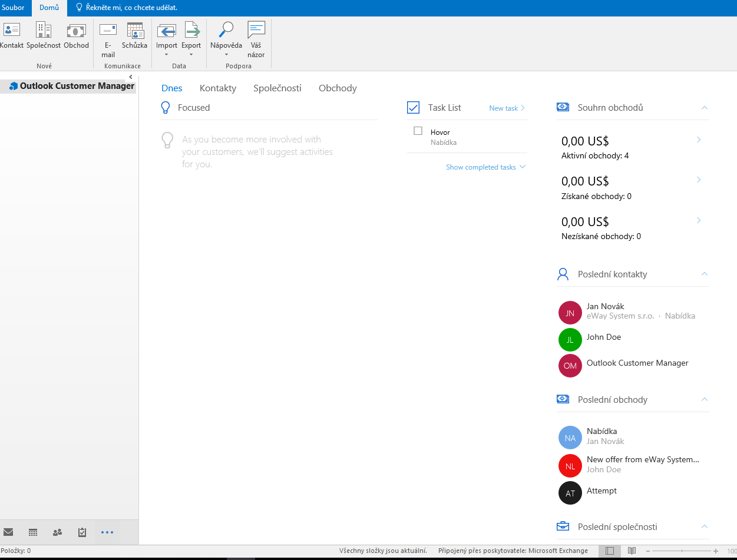Screen dimensions: 737x560
Task: Create a new Kontakt from the ribbon
Action: coord(11,36)
